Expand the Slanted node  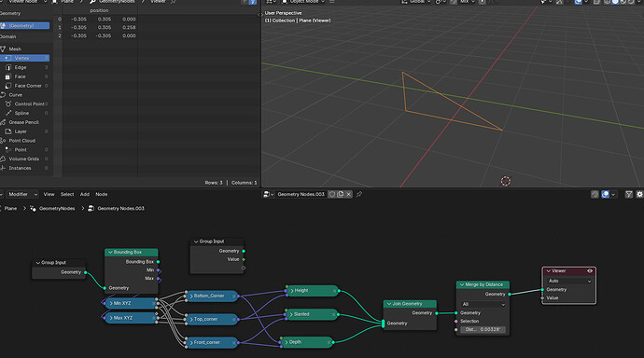(292, 314)
